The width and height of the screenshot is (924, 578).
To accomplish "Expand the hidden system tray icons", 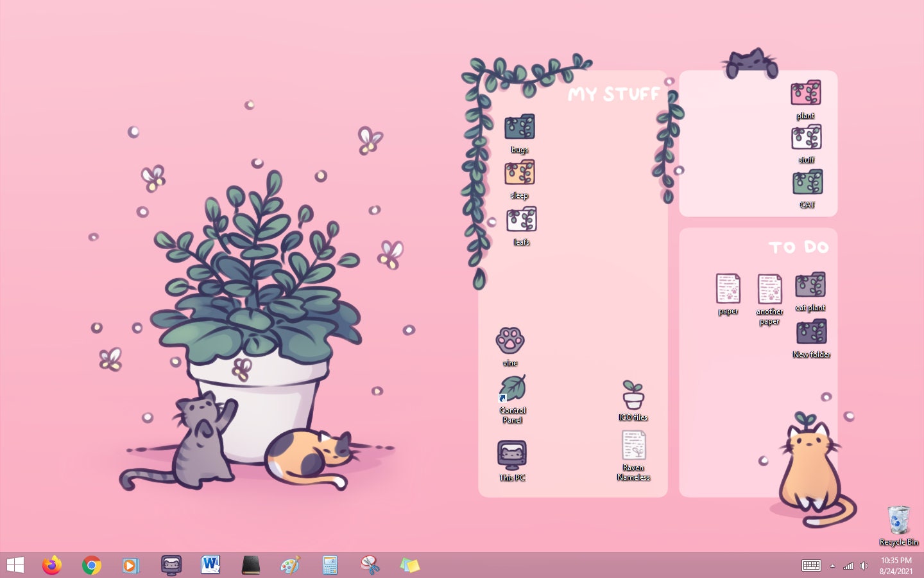I will tap(832, 566).
